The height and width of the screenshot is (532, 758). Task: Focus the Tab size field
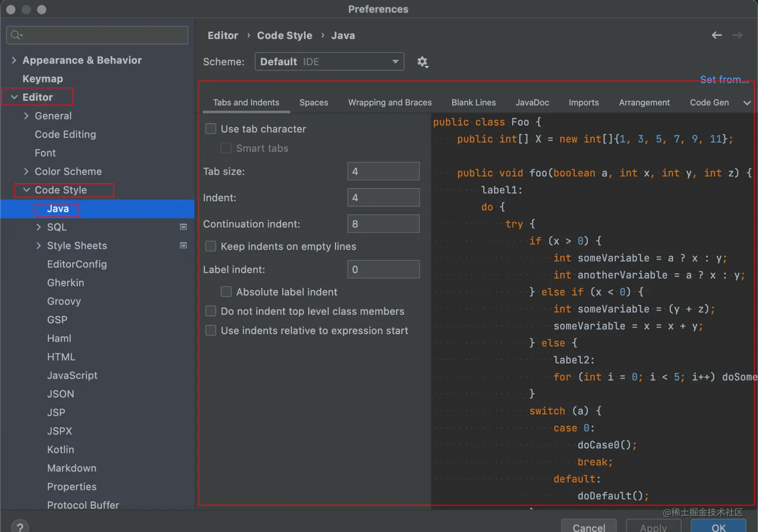point(384,171)
